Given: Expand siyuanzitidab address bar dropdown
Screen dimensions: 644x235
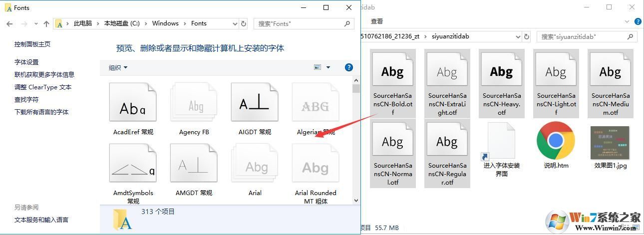Looking at the screenshot, I should [x=518, y=36].
